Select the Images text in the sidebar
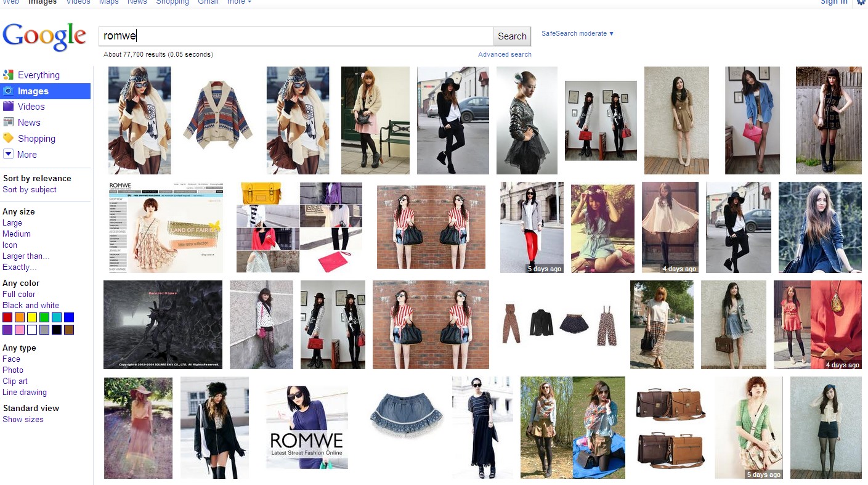This screenshot has height=485, width=868. (x=33, y=91)
